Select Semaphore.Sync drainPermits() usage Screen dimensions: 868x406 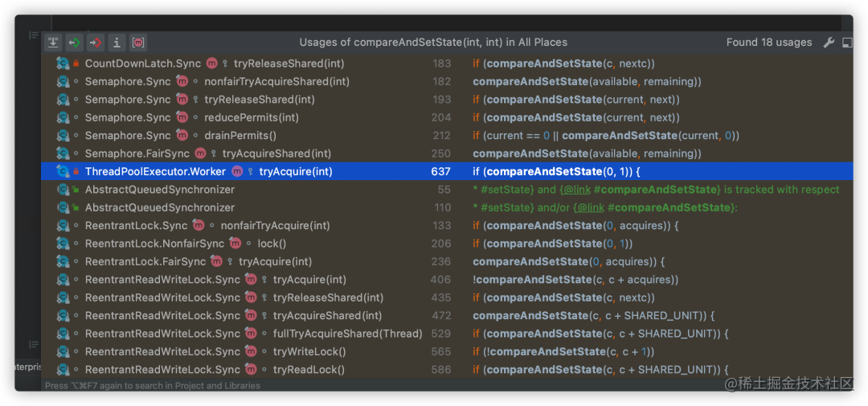click(x=447, y=136)
